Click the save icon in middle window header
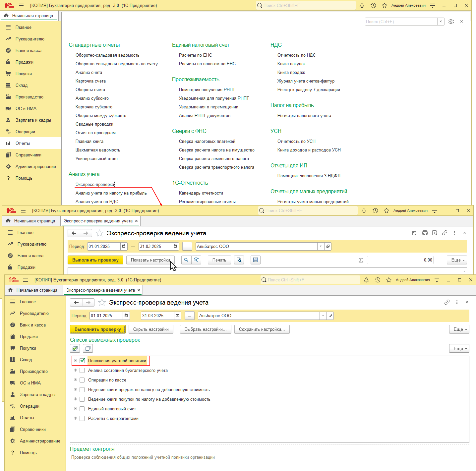 pyautogui.click(x=415, y=233)
